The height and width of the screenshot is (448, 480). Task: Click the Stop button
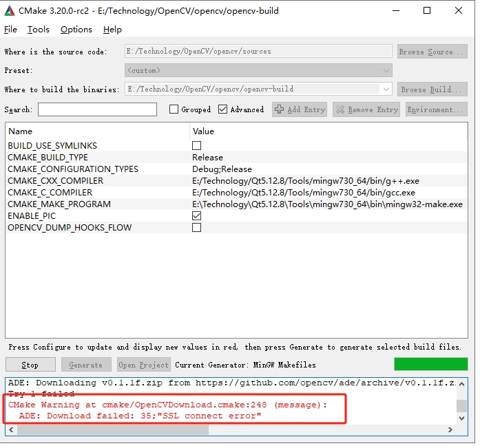pyautogui.click(x=30, y=365)
